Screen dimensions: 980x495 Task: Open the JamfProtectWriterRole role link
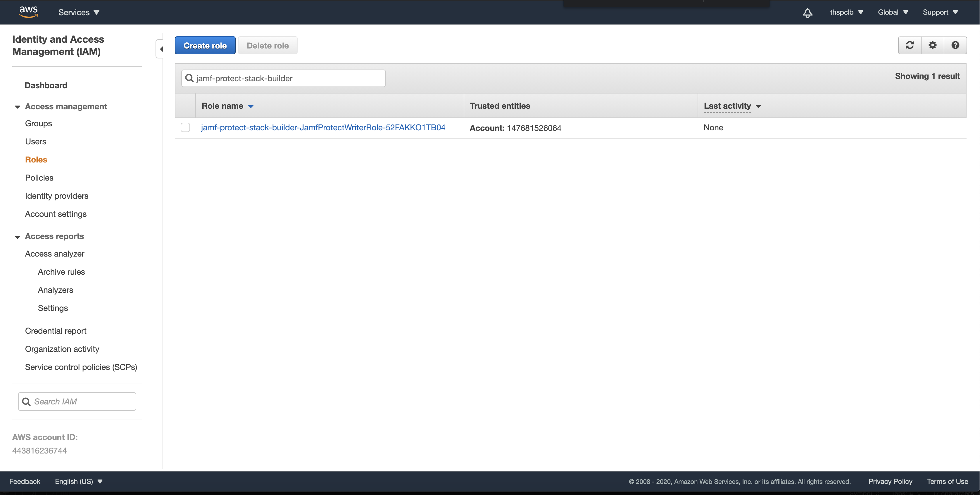point(323,127)
